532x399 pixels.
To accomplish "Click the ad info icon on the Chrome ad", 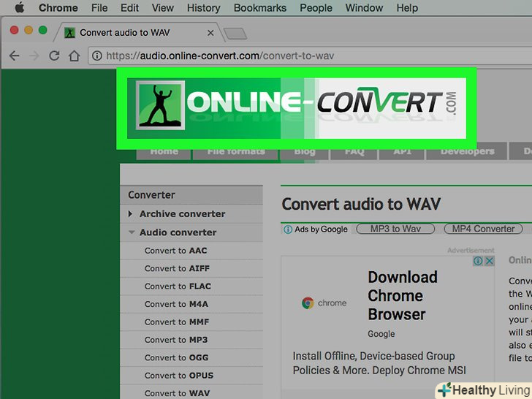I will coord(478,261).
